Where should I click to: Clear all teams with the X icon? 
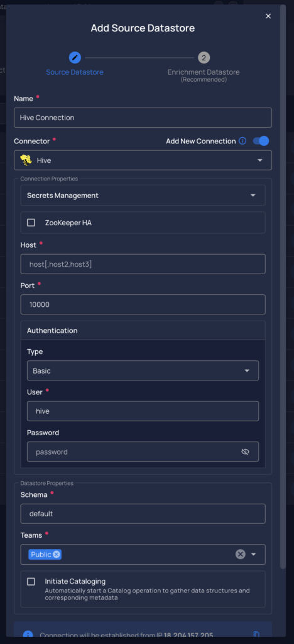tap(240, 554)
